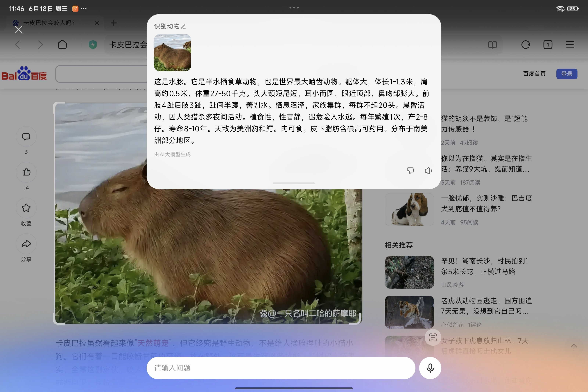
Task: Add article to favorites with 收藏 star
Action: click(x=26, y=208)
